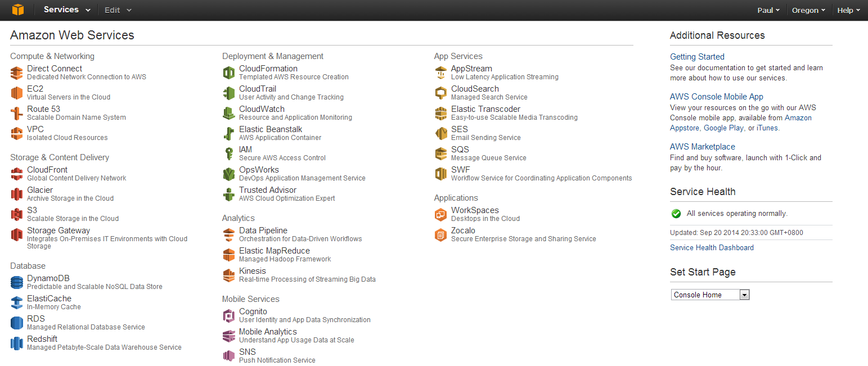The width and height of the screenshot is (868, 366).
Task: Open the Help menu
Action: point(848,10)
